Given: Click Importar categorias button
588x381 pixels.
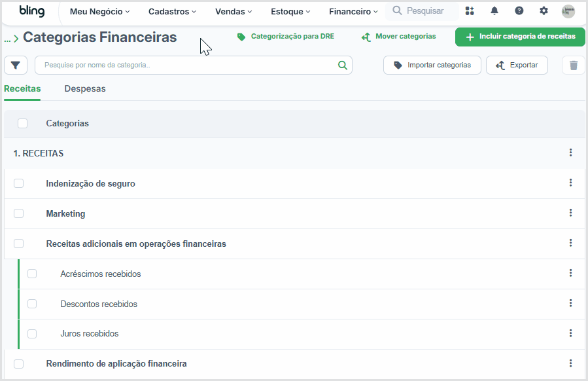Looking at the screenshot, I should pos(432,65).
